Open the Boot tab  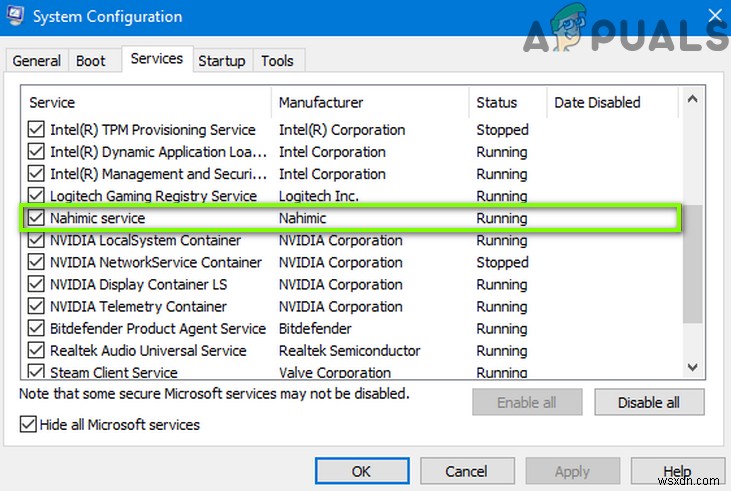pos(91,61)
